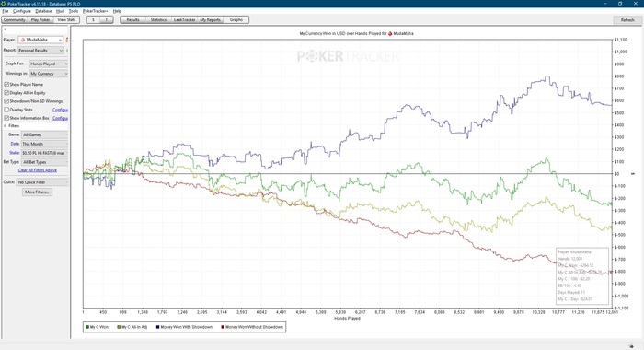
Task: Open the File menu
Action: click(x=6, y=11)
